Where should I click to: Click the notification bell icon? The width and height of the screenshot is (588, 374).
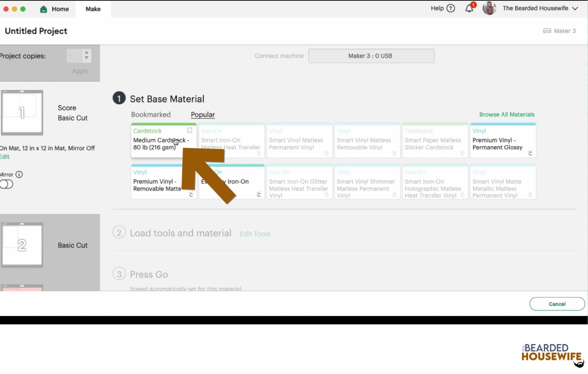click(469, 8)
